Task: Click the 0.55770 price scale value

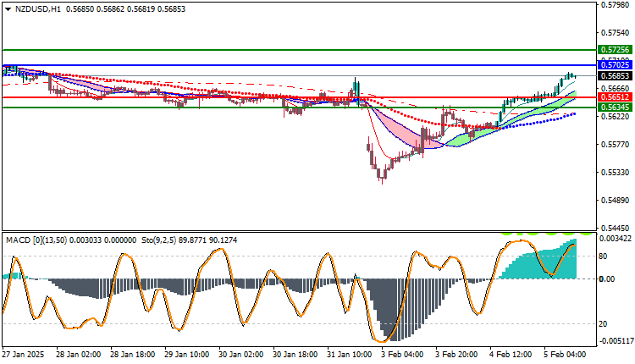Action: click(x=616, y=145)
